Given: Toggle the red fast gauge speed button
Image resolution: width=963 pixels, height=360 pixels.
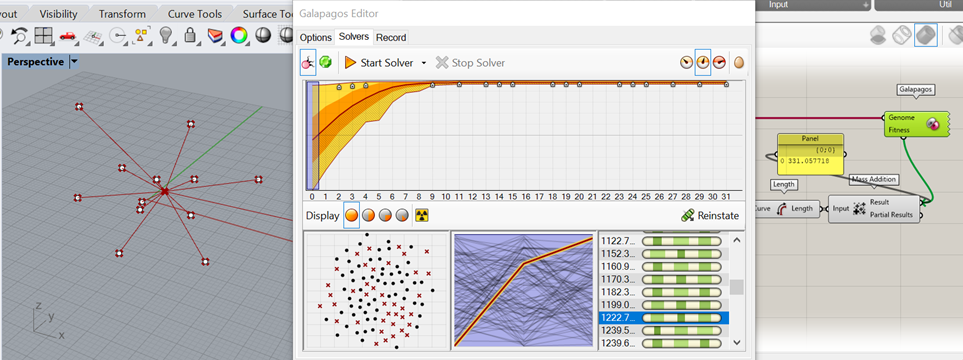Looking at the screenshot, I should [x=719, y=63].
